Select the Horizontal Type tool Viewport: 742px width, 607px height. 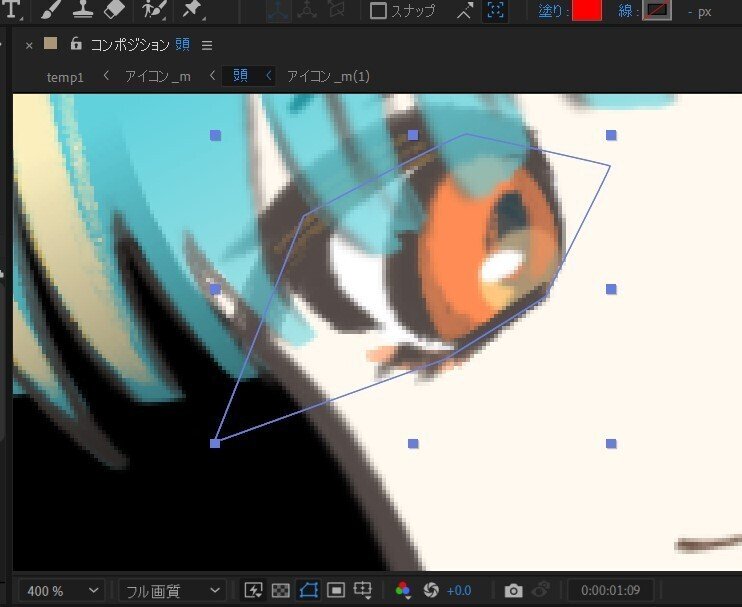coord(11,9)
